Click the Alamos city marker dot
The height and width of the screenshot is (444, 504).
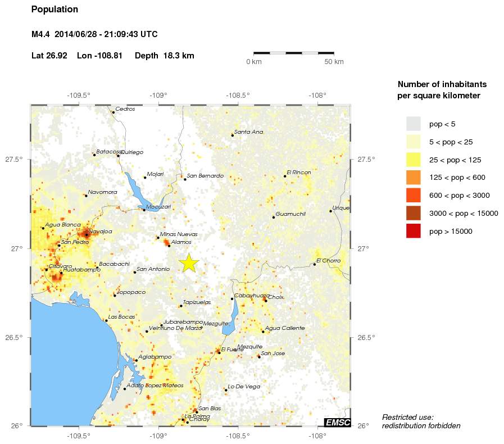click(169, 246)
